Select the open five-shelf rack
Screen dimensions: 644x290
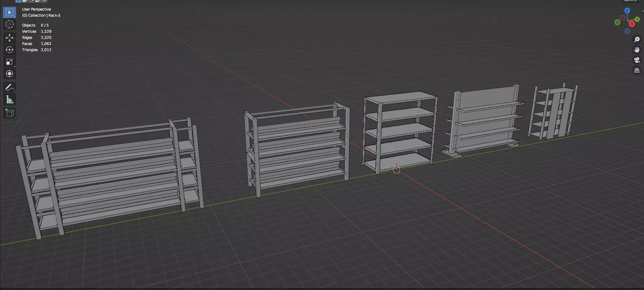click(x=400, y=132)
